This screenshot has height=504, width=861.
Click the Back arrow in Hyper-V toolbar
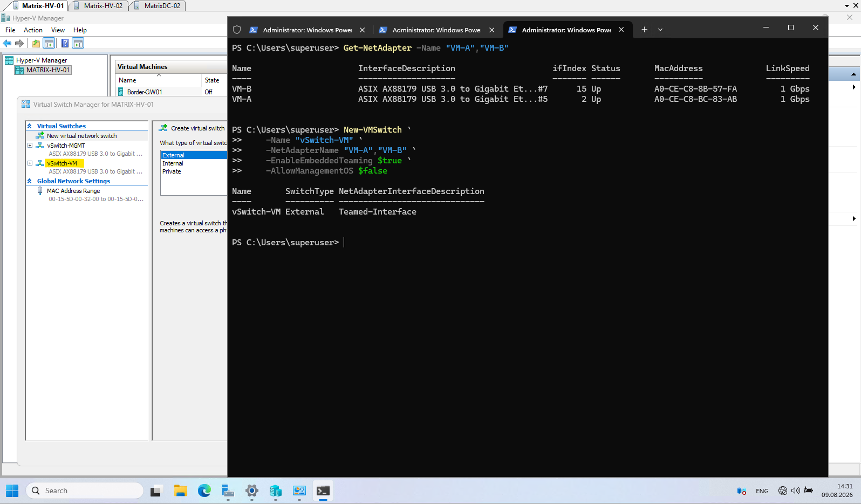click(x=7, y=43)
